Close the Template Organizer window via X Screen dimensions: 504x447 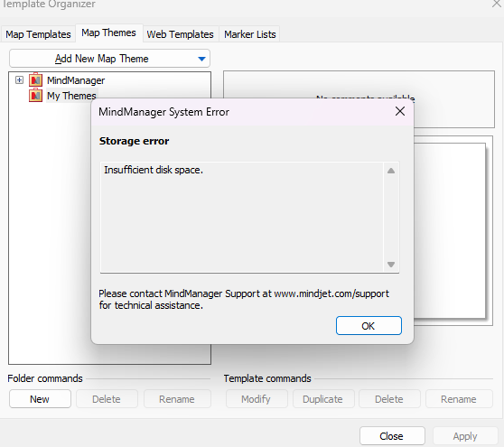pos(496,4)
